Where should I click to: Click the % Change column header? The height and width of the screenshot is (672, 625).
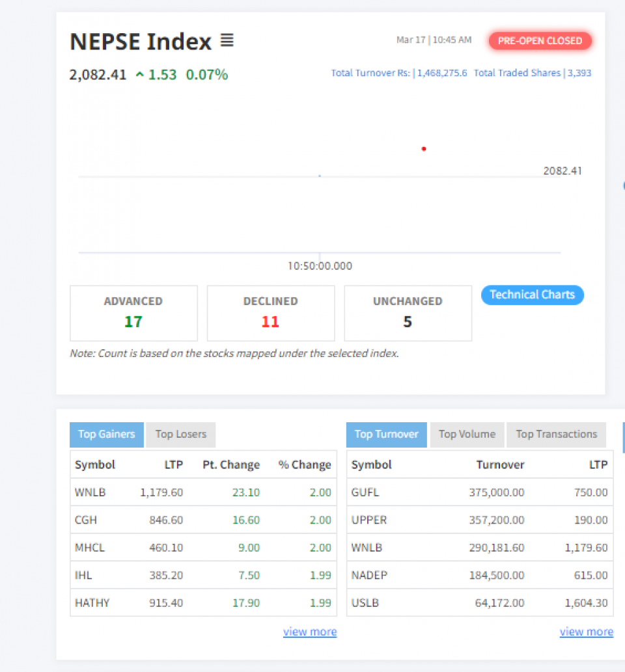pyautogui.click(x=305, y=464)
